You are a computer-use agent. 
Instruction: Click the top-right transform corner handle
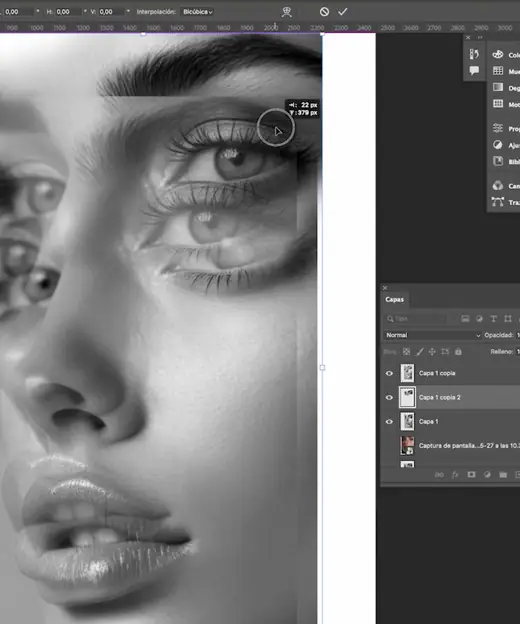[322, 34]
